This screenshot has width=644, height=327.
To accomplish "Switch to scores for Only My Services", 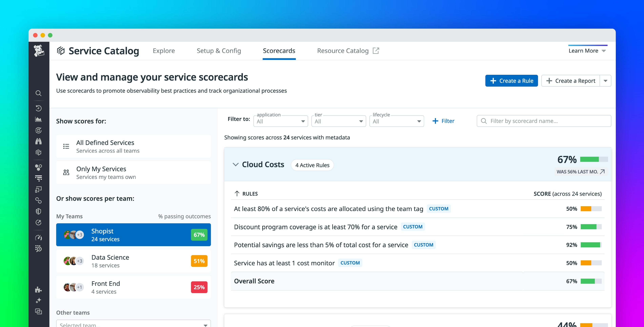I will coord(134,172).
